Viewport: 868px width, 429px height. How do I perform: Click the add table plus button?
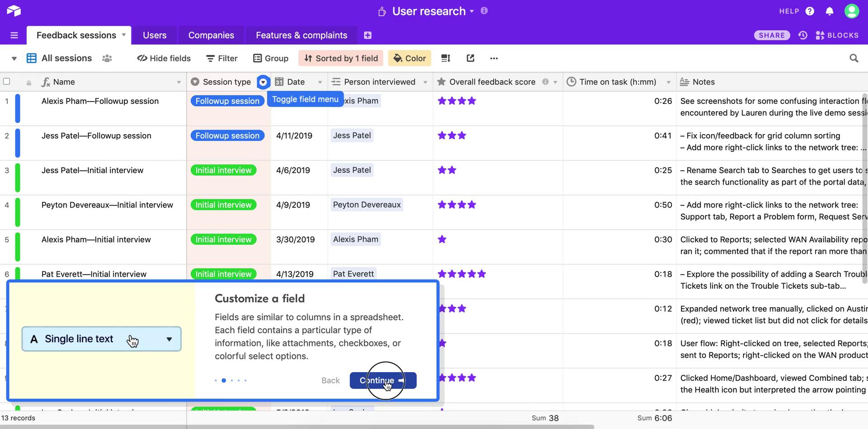point(368,35)
